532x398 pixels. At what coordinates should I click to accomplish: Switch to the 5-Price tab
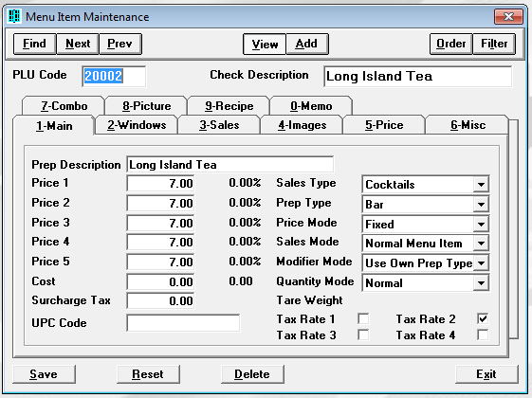[x=384, y=125]
